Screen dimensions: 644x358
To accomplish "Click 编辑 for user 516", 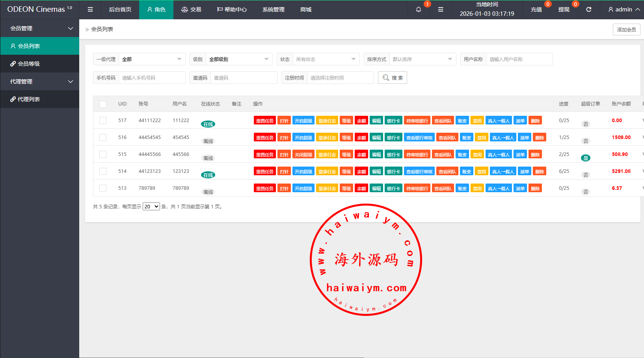I will [x=376, y=138].
